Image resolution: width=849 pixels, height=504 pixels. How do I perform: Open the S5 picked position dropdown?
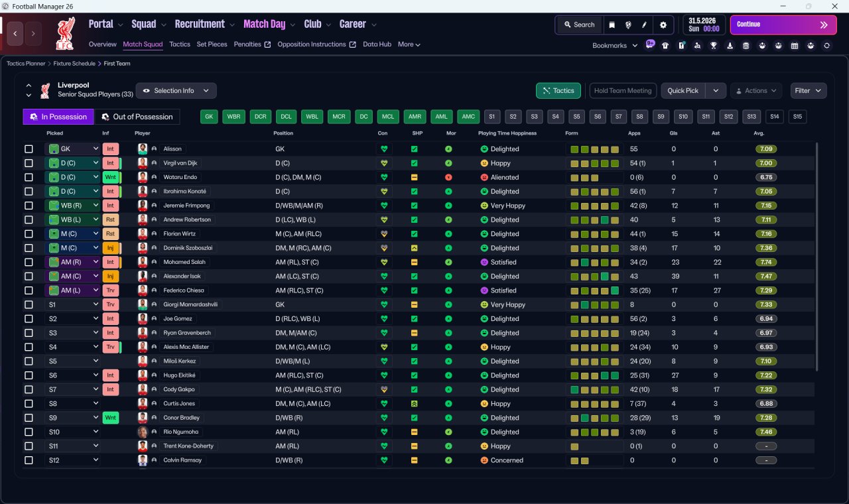pyautogui.click(x=72, y=361)
